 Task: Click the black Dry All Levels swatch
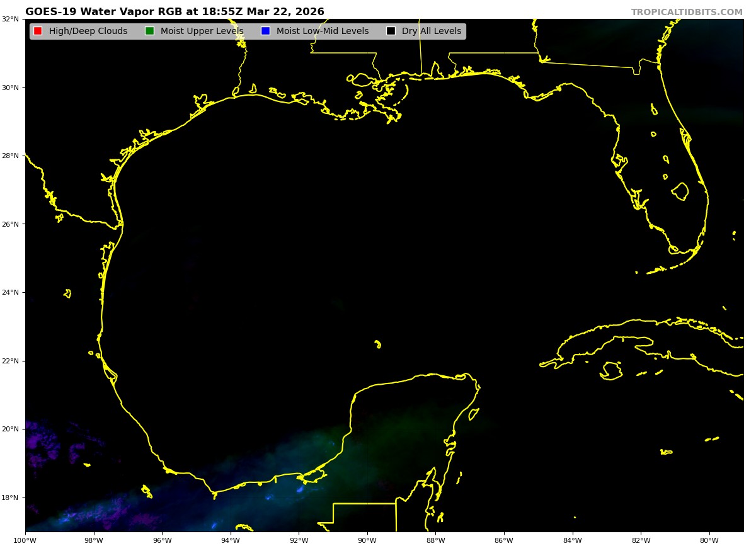click(x=391, y=31)
